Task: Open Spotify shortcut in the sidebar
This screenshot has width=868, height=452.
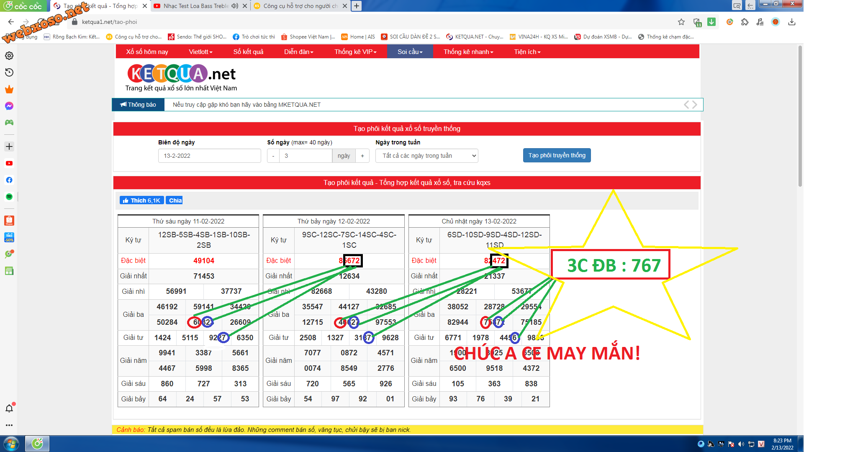Action: click(x=9, y=197)
